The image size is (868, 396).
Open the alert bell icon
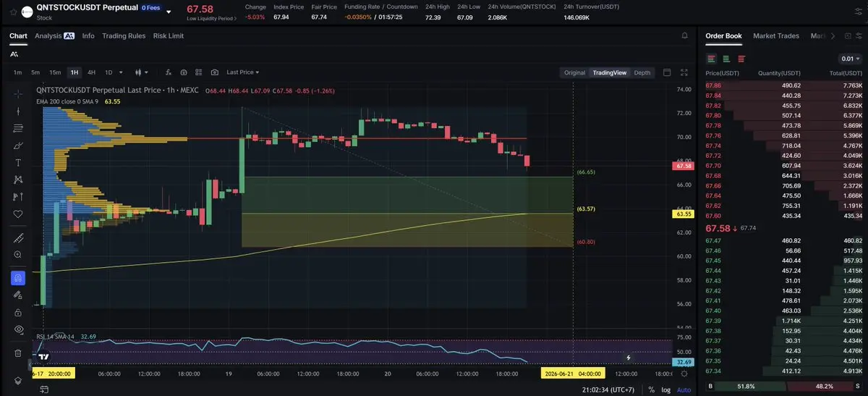[684, 35]
